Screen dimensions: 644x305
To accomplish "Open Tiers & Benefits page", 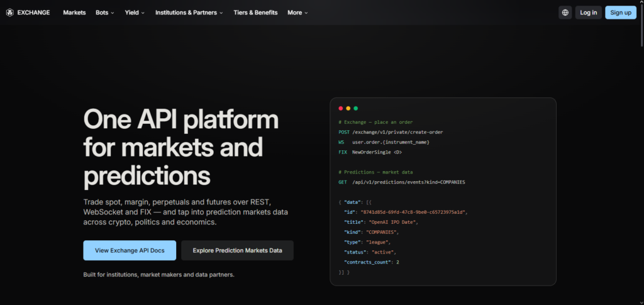I will click(255, 13).
